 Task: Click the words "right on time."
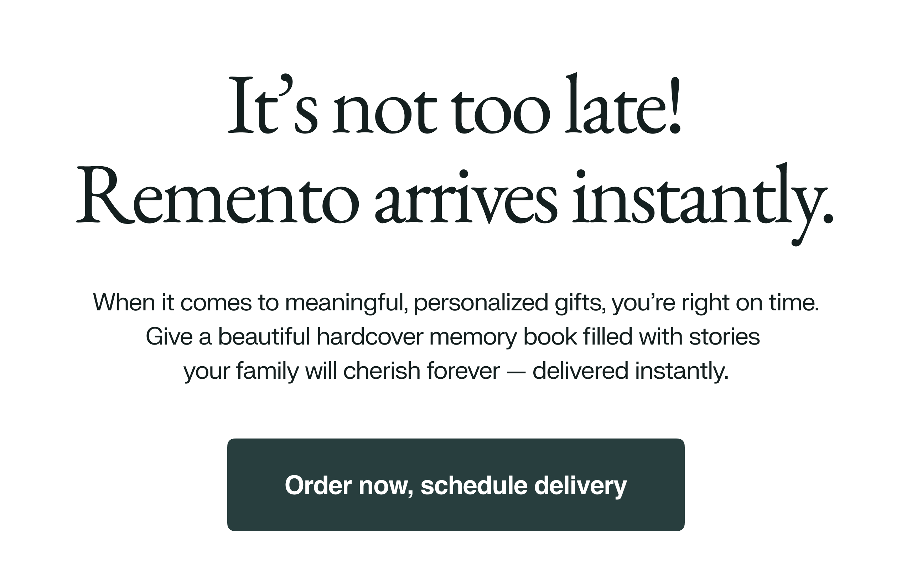click(750, 303)
